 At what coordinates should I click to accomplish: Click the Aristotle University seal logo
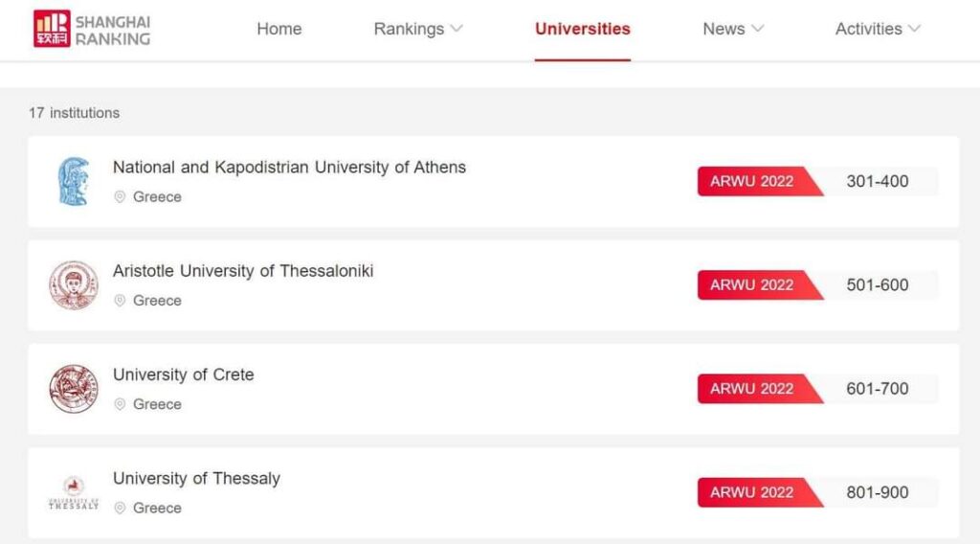(x=74, y=285)
